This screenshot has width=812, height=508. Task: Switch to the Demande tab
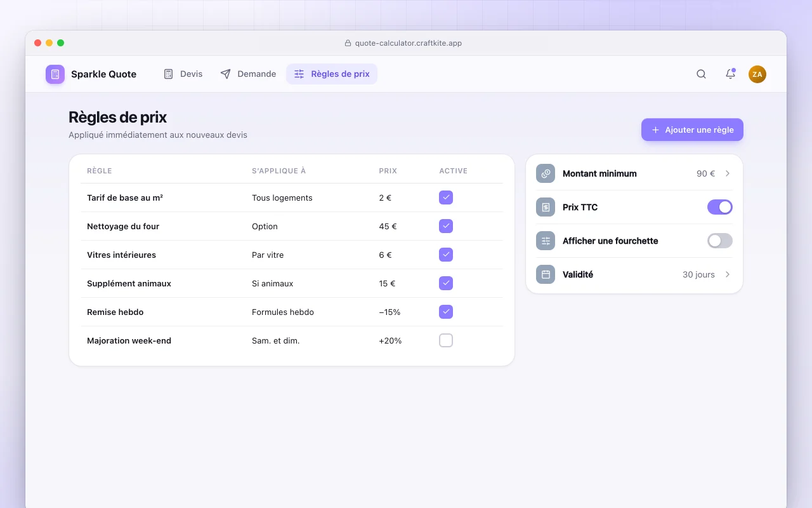(248, 74)
